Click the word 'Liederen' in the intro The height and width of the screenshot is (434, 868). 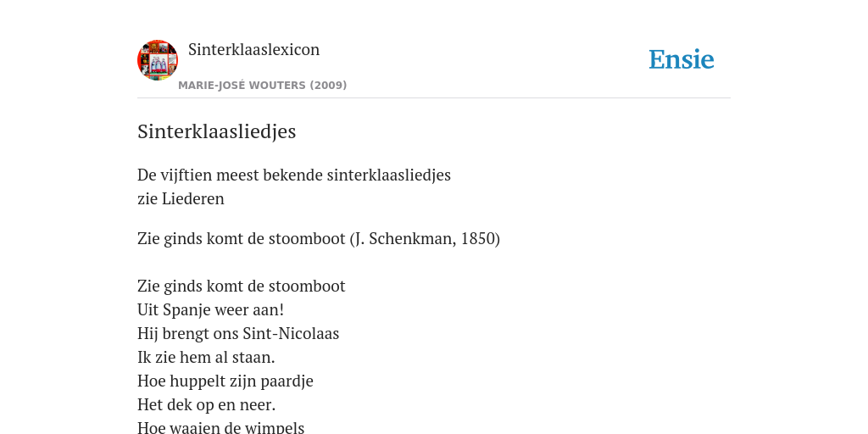[193, 198]
